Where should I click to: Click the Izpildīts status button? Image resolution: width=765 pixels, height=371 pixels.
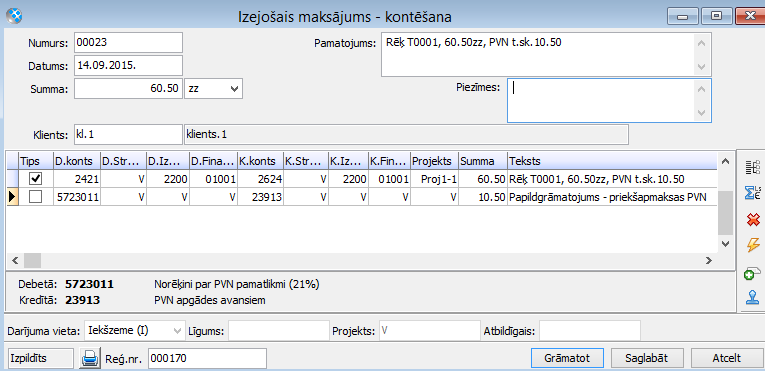tap(40, 358)
